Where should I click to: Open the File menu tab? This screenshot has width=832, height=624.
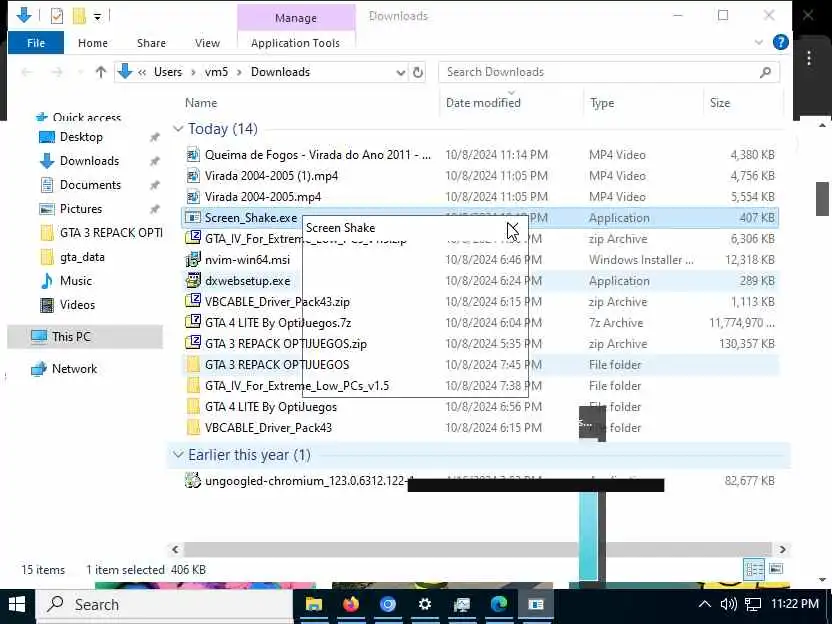(x=36, y=43)
